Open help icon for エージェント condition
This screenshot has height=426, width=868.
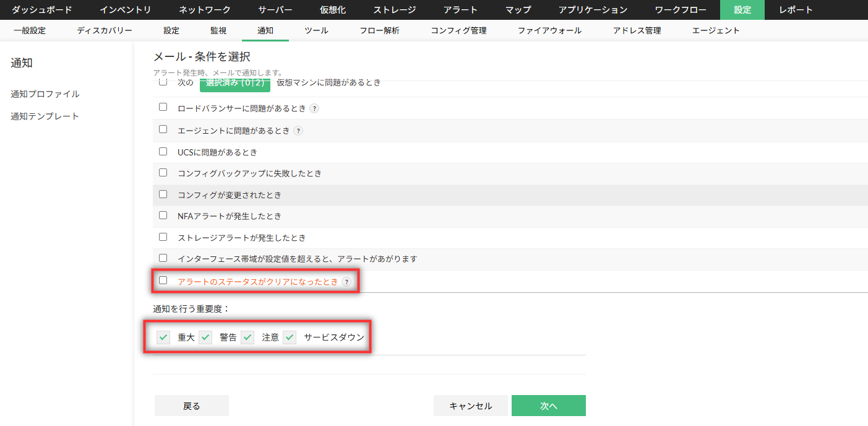point(298,131)
